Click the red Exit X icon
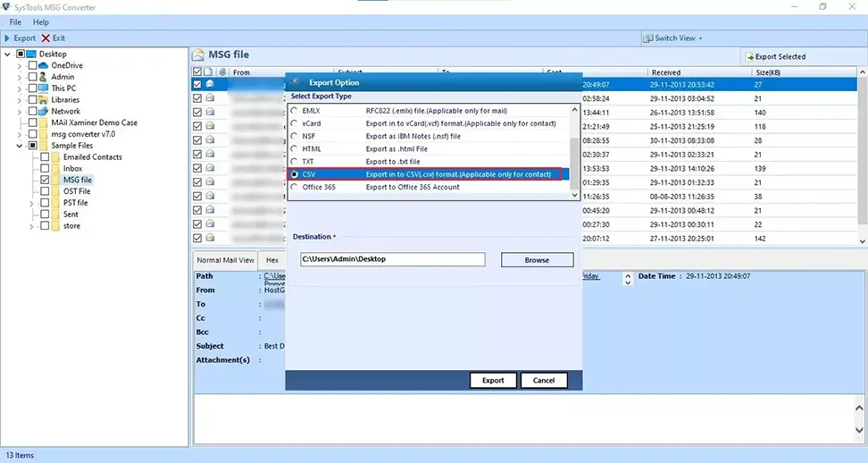 (x=46, y=38)
